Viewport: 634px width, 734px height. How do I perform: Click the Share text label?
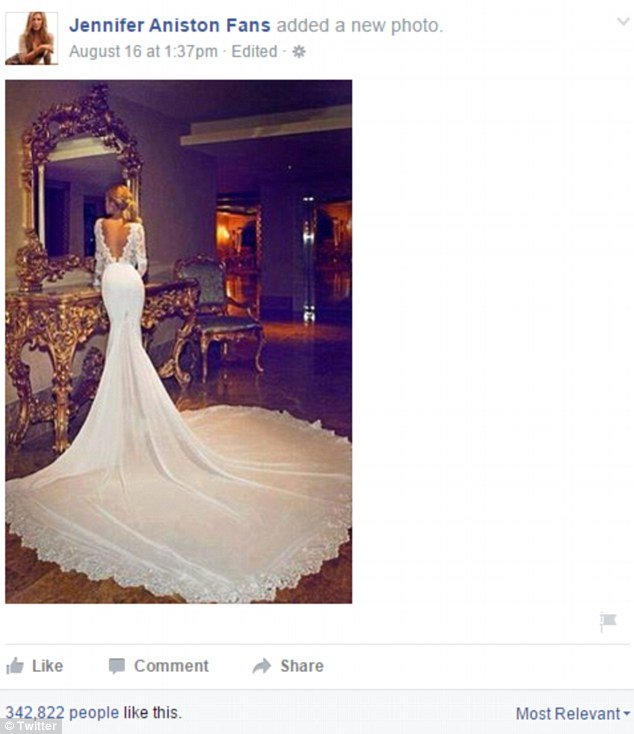(x=302, y=666)
